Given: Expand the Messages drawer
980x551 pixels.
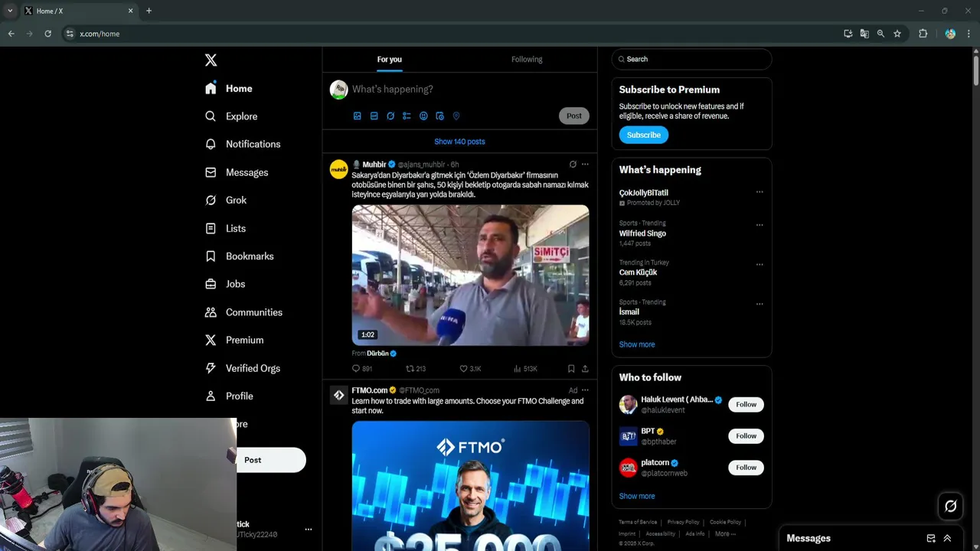Looking at the screenshot, I should pos(947,539).
